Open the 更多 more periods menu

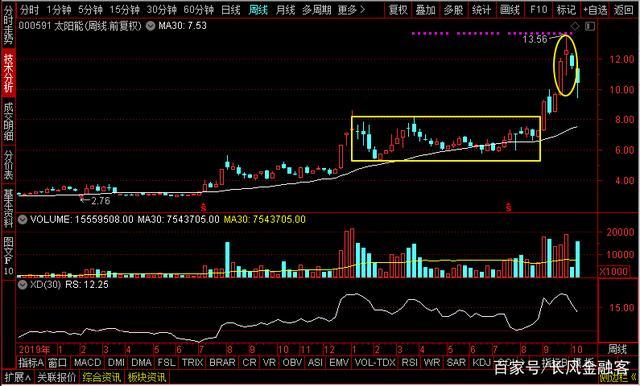tap(351, 9)
